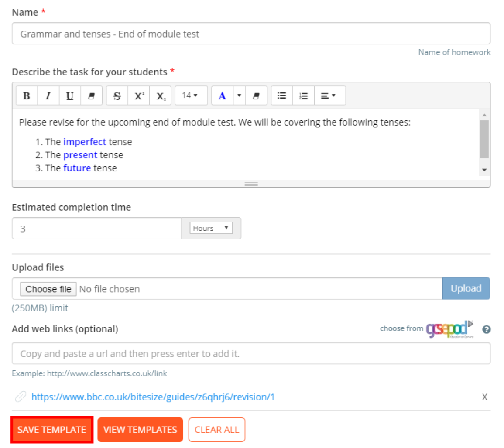The height and width of the screenshot is (448, 504).
Task: Open the font size dropdown
Action: pyautogui.click(x=191, y=96)
